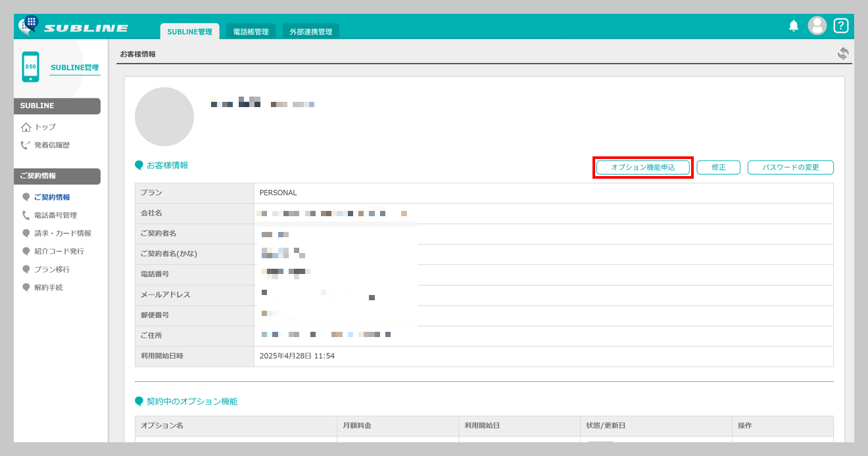Open the help question mark icon

[841, 26]
